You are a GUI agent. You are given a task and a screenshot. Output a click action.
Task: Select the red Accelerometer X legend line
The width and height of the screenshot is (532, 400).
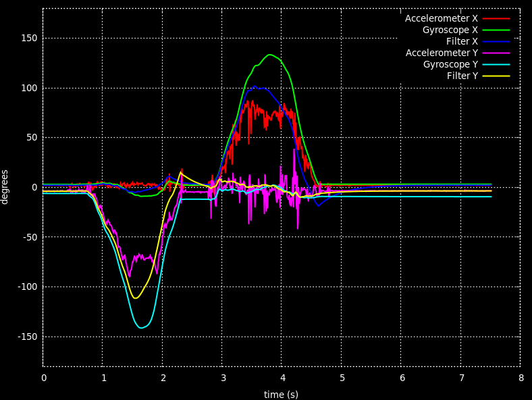click(496, 18)
